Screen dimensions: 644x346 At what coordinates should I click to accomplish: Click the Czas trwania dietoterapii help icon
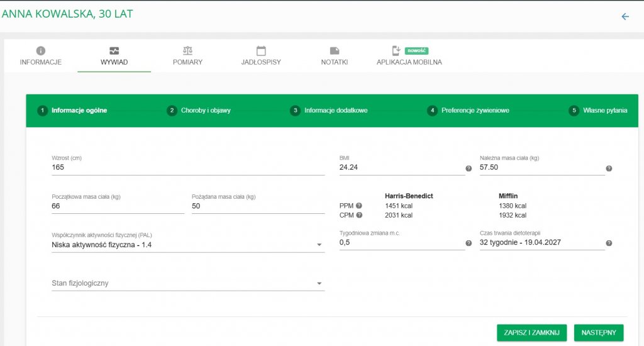click(x=609, y=243)
